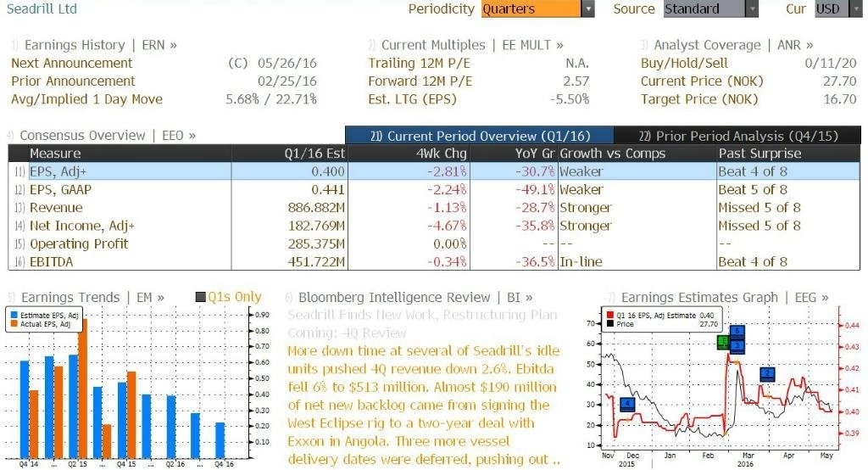Select Current Period Overview (Q1/16) tab
868x470 pixels.
(x=480, y=136)
